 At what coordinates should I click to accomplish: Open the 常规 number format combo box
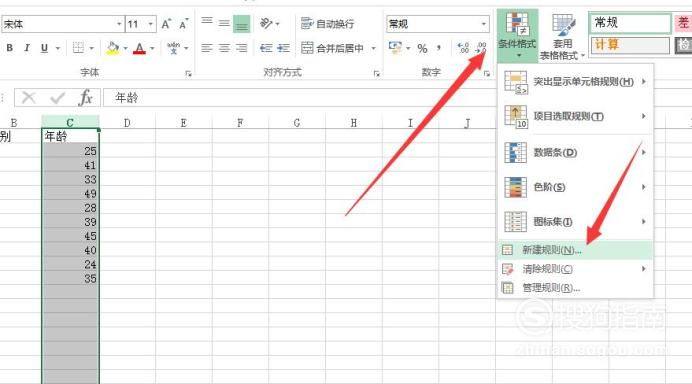click(x=438, y=24)
